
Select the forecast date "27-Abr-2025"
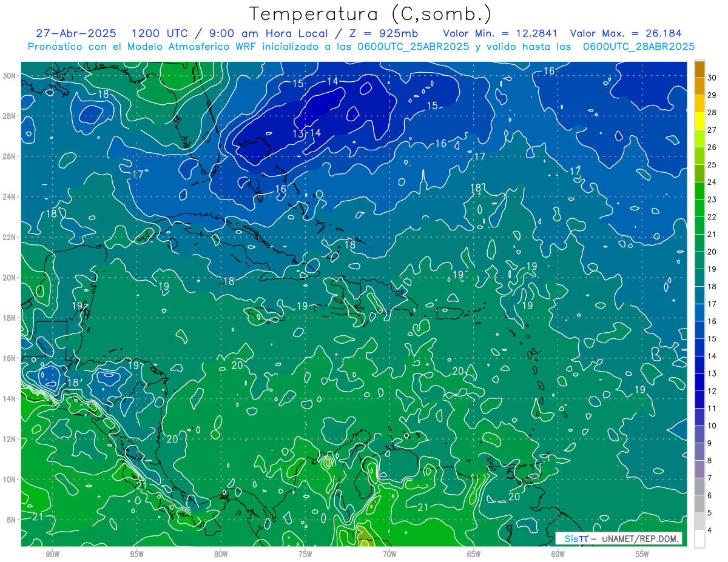click(76, 33)
